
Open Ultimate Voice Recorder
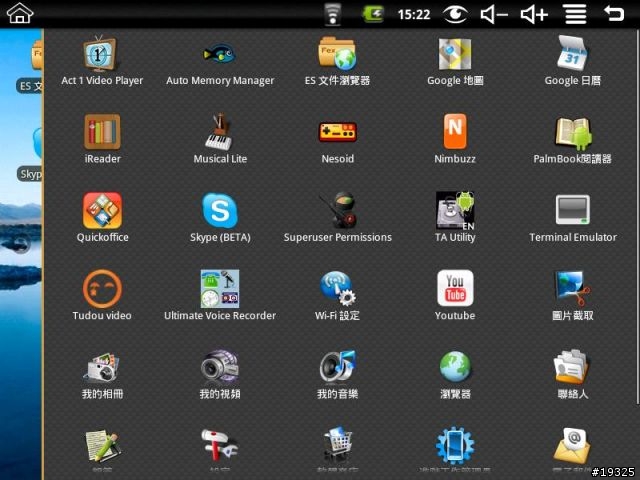[x=220, y=295]
